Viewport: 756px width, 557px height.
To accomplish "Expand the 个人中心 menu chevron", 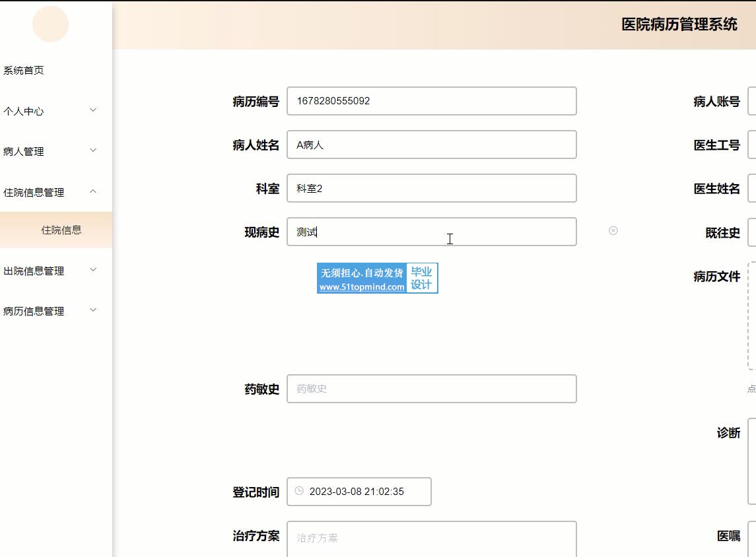I will point(93,110).
